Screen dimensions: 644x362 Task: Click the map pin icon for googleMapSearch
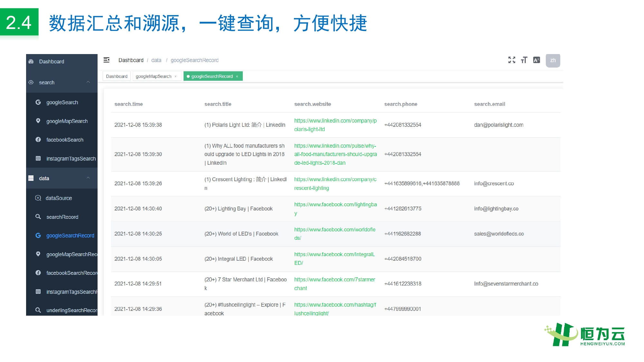pyautogui.click(x=38, y=121)
